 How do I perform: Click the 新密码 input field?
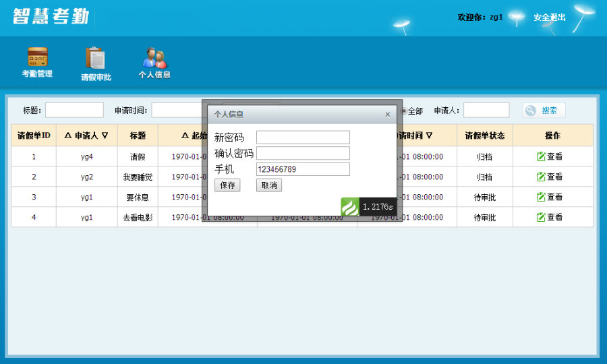tap(303, 138)
